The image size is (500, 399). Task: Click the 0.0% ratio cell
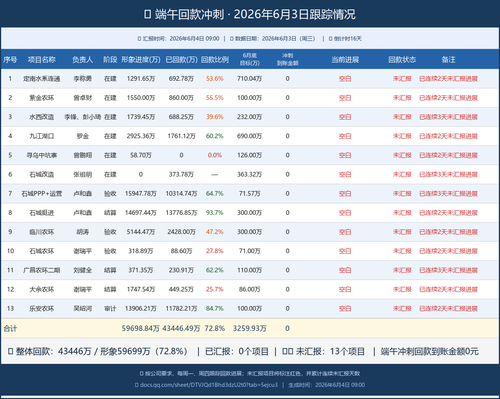coord(215,155)
